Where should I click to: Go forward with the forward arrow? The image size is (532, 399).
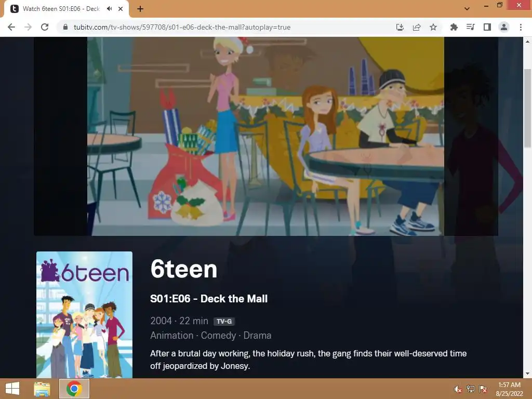28,27
